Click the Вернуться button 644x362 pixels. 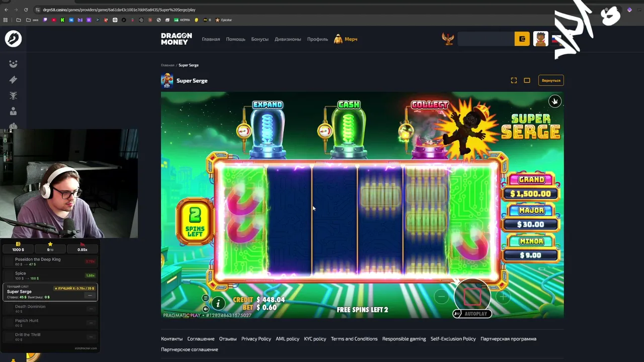click(551, 80)
